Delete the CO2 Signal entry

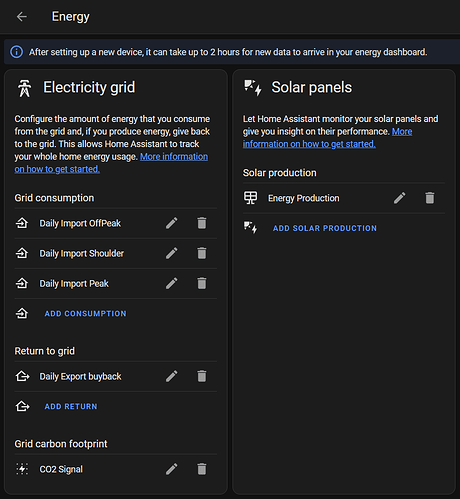[x=202, y=469]
